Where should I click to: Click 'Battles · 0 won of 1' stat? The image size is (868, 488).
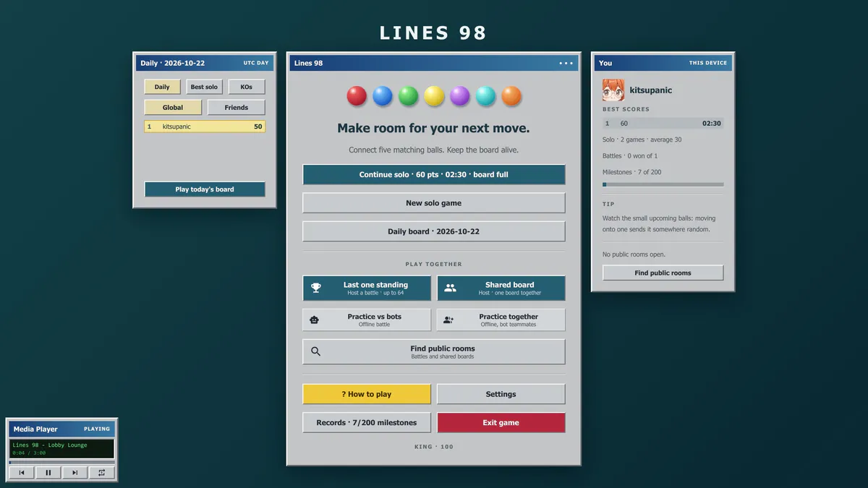coord(630,156)
